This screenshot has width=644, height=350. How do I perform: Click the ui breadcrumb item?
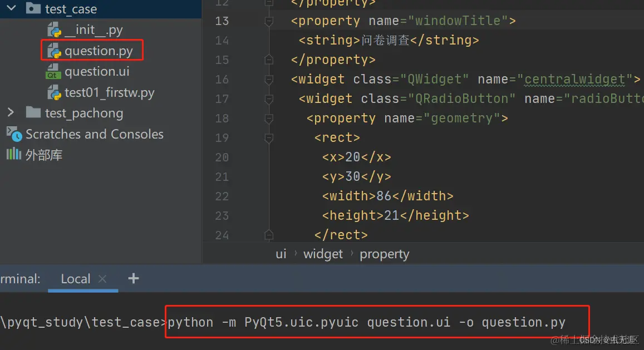pyautogui.click(x=281, y=254)
